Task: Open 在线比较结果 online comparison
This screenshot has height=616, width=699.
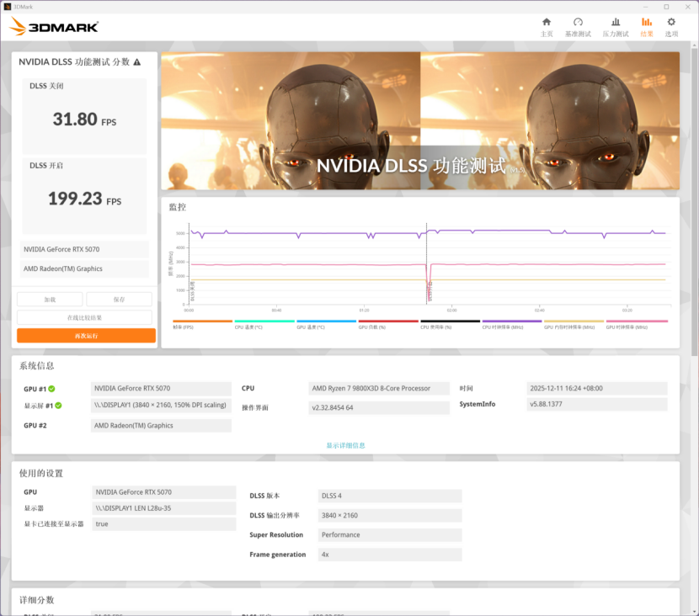Action: (84, 317)
